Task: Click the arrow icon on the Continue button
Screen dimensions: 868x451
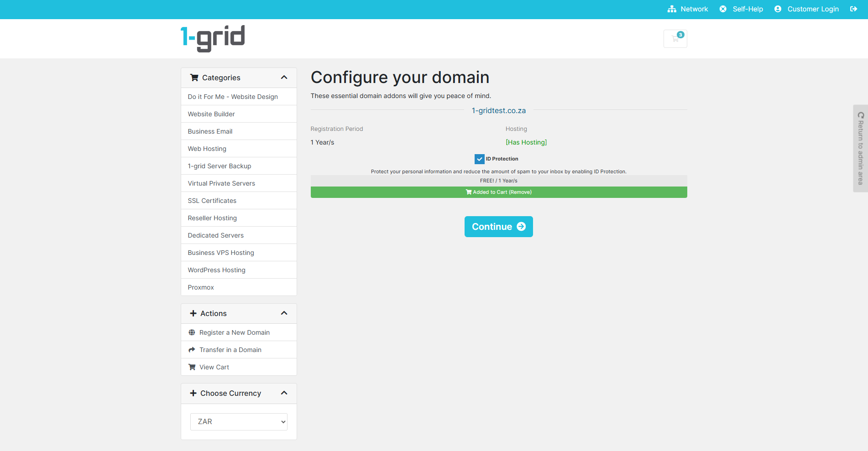Action: tap(521, 227)
